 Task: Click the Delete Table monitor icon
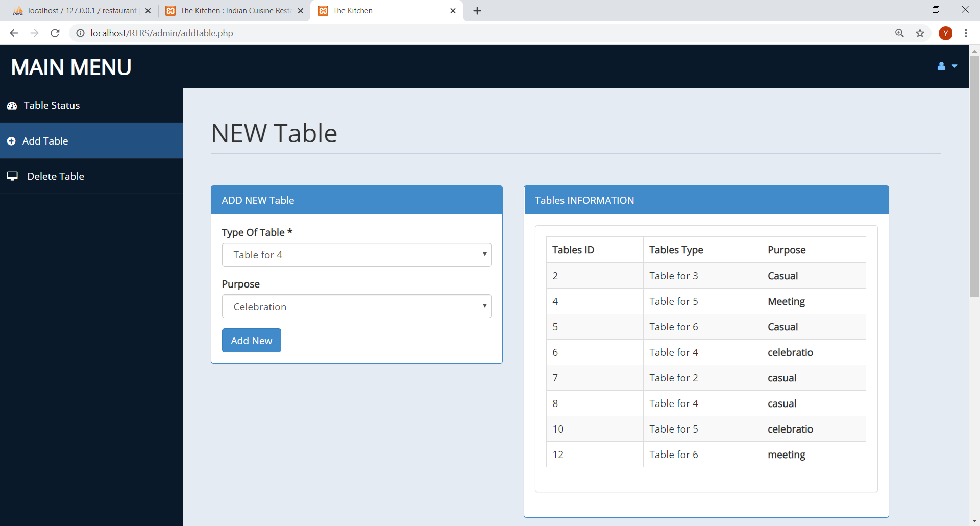(x=12, y=176)
